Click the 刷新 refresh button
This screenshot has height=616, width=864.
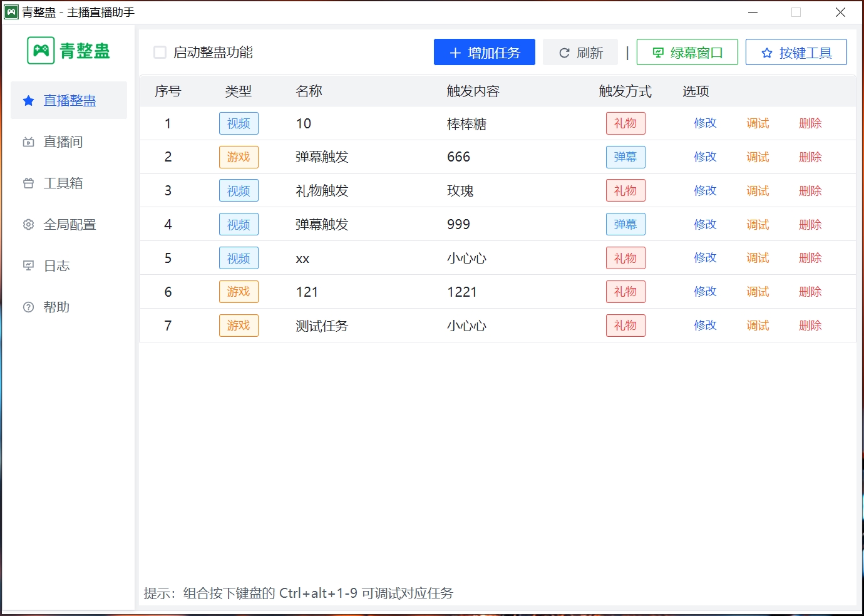pyautogui.click(x=580, y=52)
